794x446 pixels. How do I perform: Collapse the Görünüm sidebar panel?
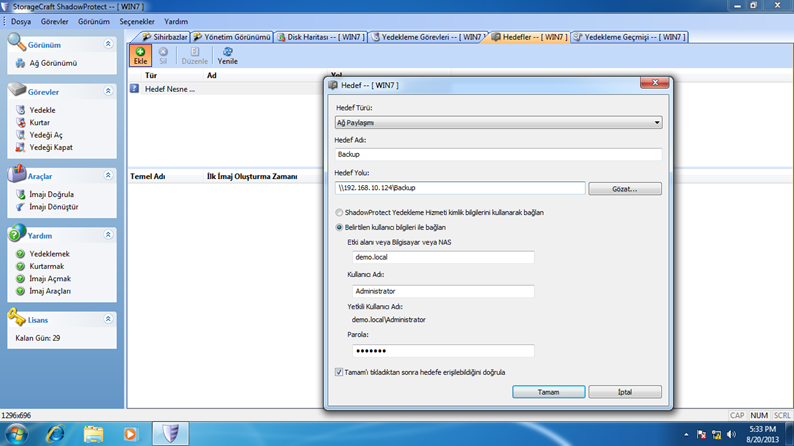coord(108,44)
